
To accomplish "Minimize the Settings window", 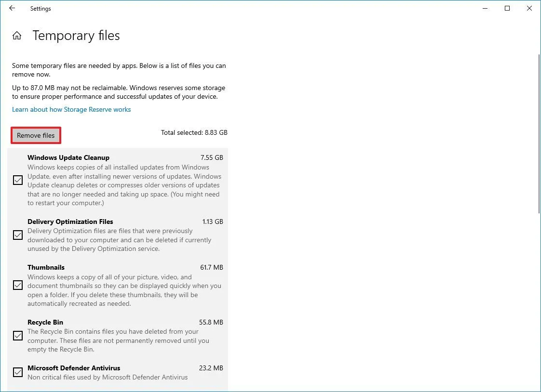I will [485, 8].
